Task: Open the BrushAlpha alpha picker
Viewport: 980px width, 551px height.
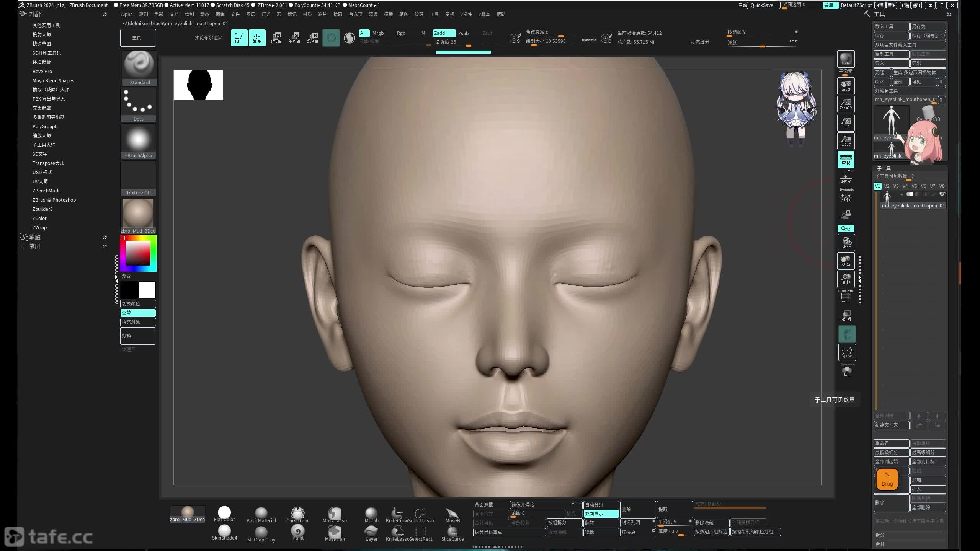Action: tap(138, 141)
